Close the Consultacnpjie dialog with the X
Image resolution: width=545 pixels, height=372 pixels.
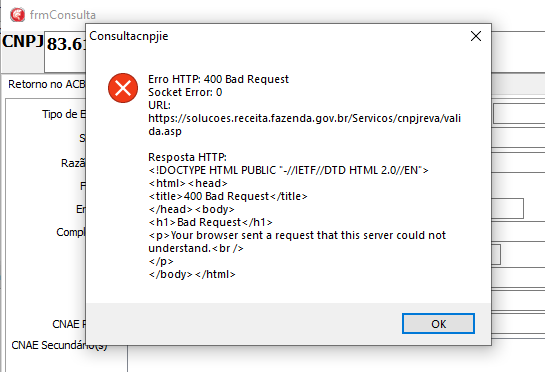(476, 36)
